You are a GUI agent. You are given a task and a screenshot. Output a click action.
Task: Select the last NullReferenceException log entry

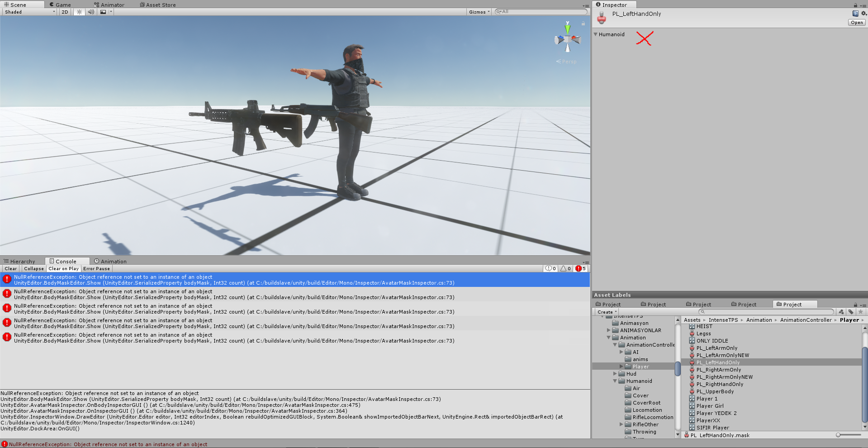pyautogui.click(x=295, y=338)
